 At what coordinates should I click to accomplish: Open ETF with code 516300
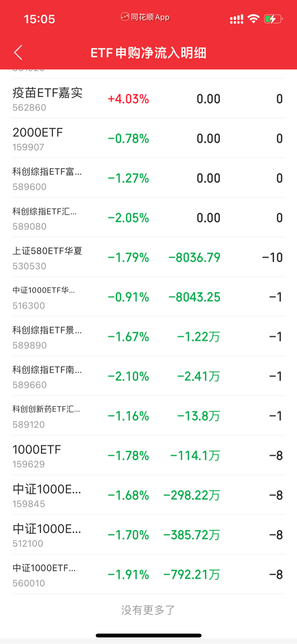click(148, 297)
